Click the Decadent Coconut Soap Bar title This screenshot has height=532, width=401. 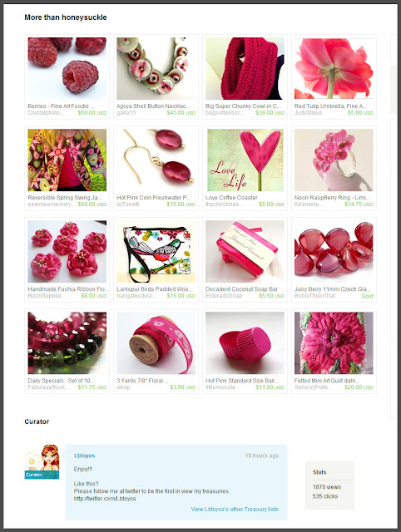tap(241, 289)
